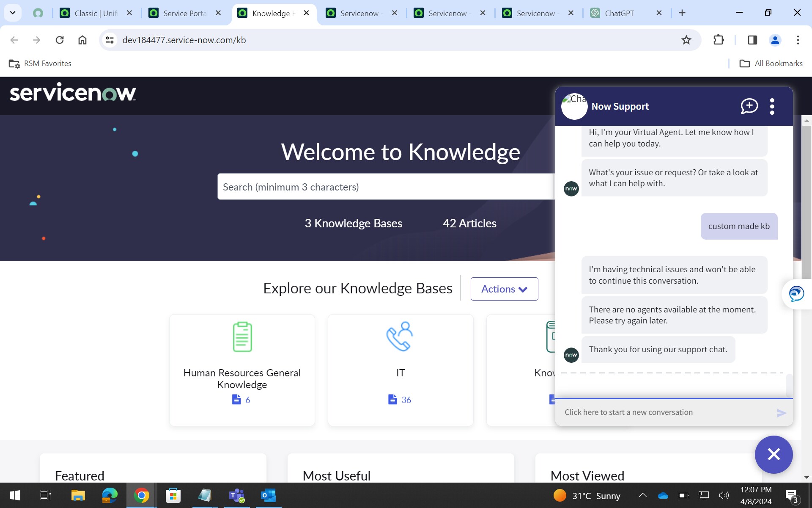
Task: View the 36 IT articles count
Action: 400,400
